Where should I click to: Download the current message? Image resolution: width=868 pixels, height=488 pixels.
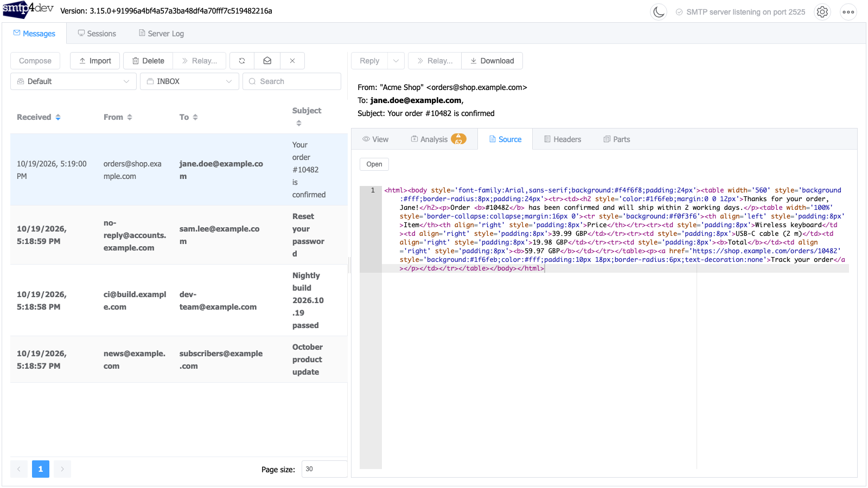pos(492,61)
